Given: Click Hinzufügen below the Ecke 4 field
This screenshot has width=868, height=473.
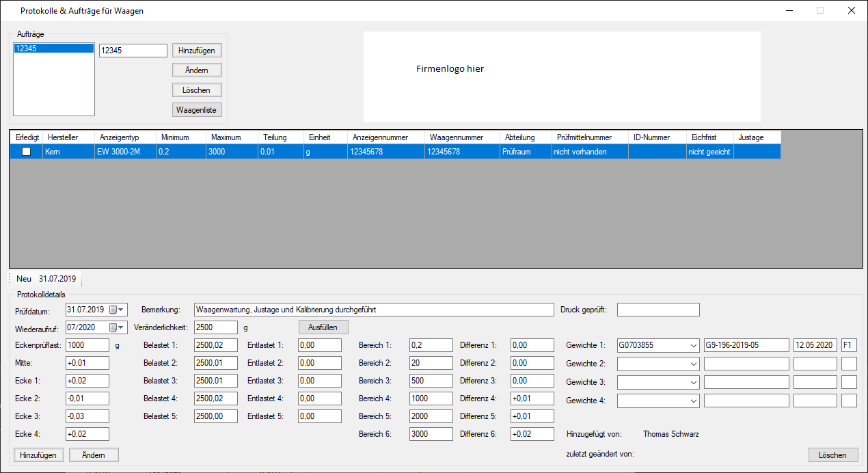Looking at the screenshot, I should tap(38, 455).
